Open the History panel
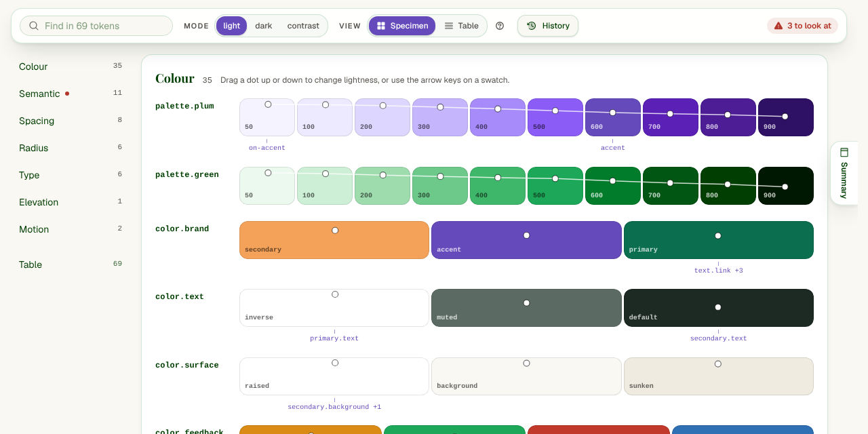The image size is (868, 434). click(548, 26)
